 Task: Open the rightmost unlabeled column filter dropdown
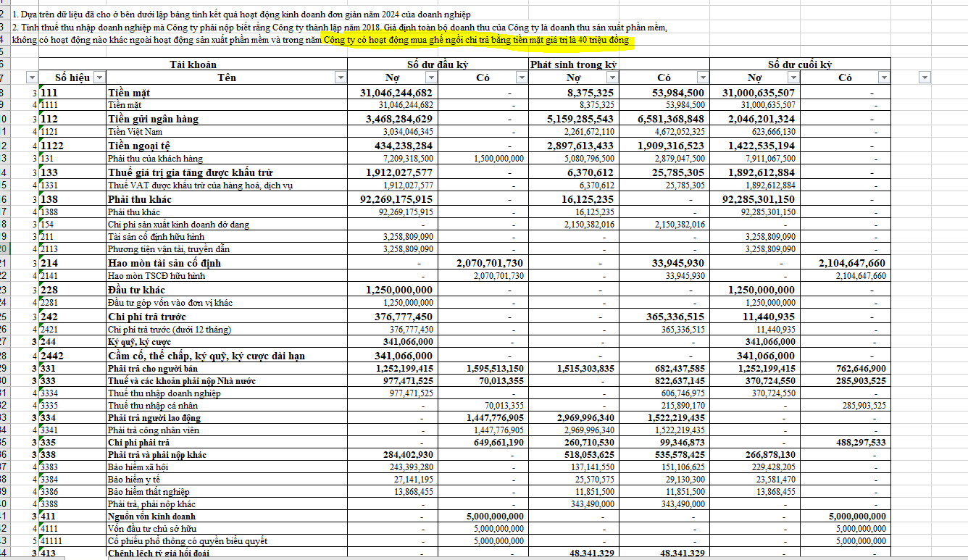coord(924,78)
